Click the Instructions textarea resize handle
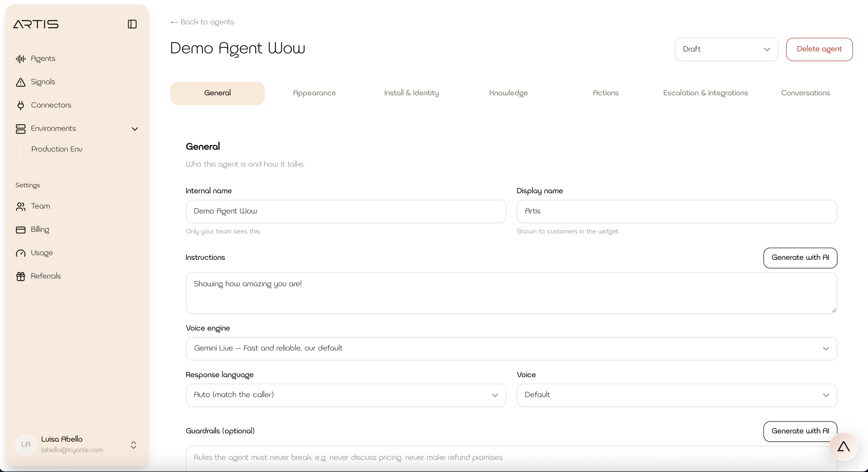This screenshot has height=472, width=868. (834, 310)
